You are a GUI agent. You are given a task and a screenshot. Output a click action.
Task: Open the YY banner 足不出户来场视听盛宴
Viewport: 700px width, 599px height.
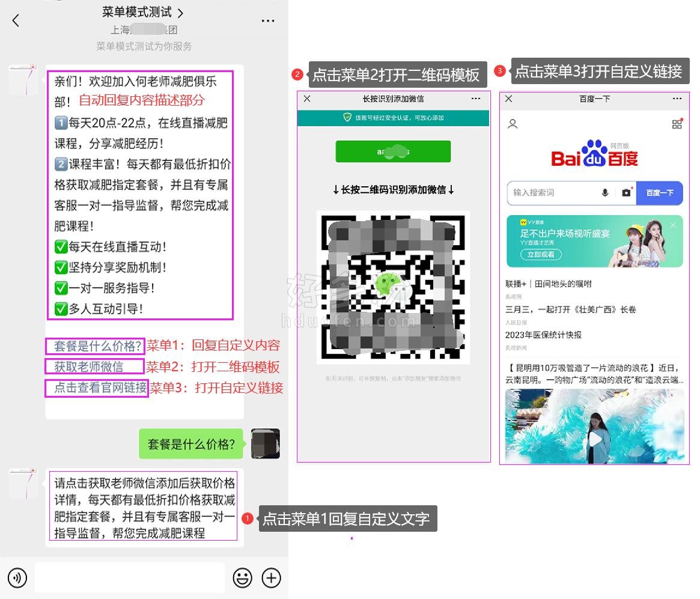click(x=595, y=241)
